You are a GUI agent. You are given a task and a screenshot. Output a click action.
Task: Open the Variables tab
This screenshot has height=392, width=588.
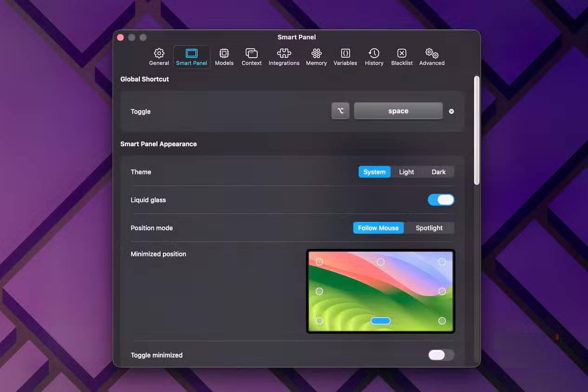tap(345, 57)
